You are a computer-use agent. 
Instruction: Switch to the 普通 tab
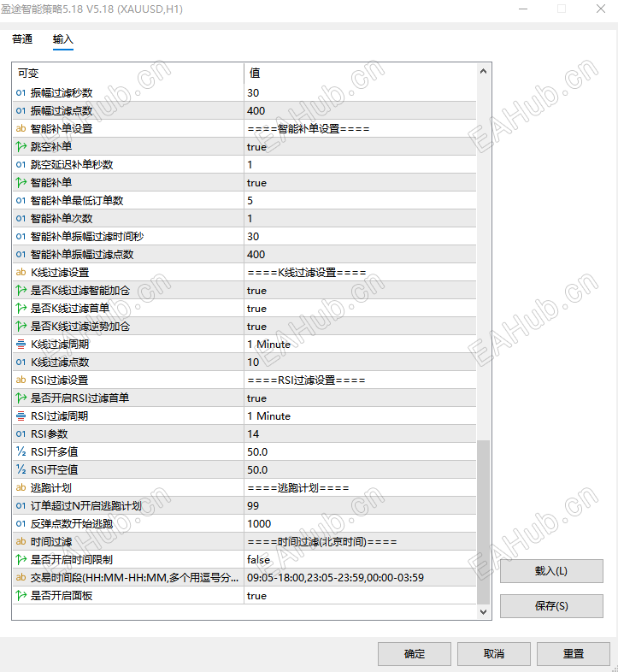pyautogui.click(x=22, y=39)
